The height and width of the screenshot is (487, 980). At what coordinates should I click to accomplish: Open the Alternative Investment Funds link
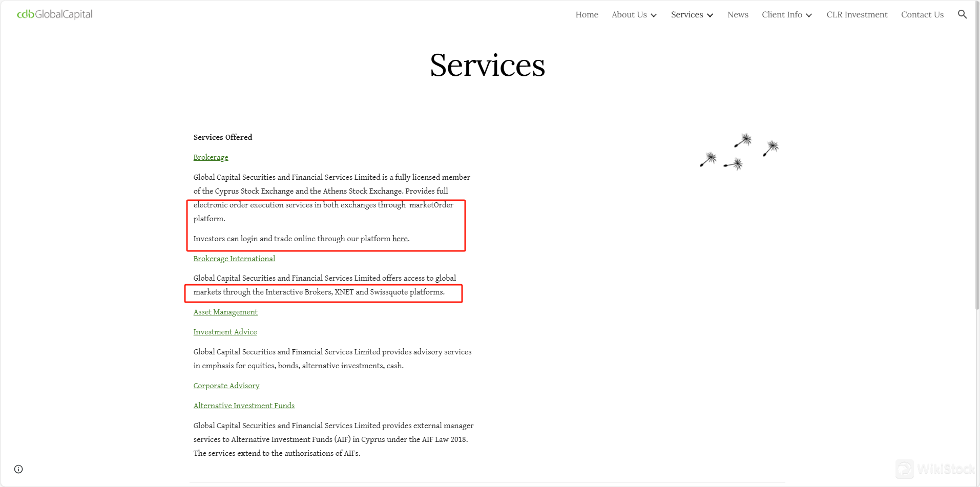(244, 406)
